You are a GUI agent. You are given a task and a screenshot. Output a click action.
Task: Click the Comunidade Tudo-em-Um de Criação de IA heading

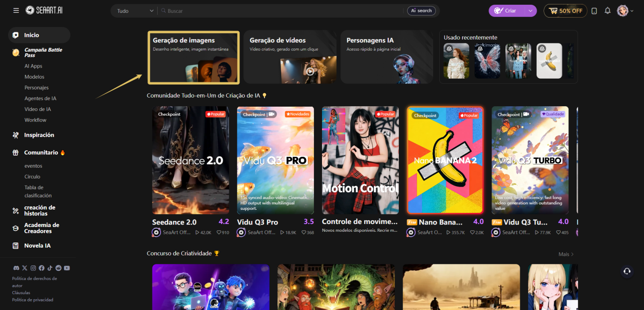[204, 95]
